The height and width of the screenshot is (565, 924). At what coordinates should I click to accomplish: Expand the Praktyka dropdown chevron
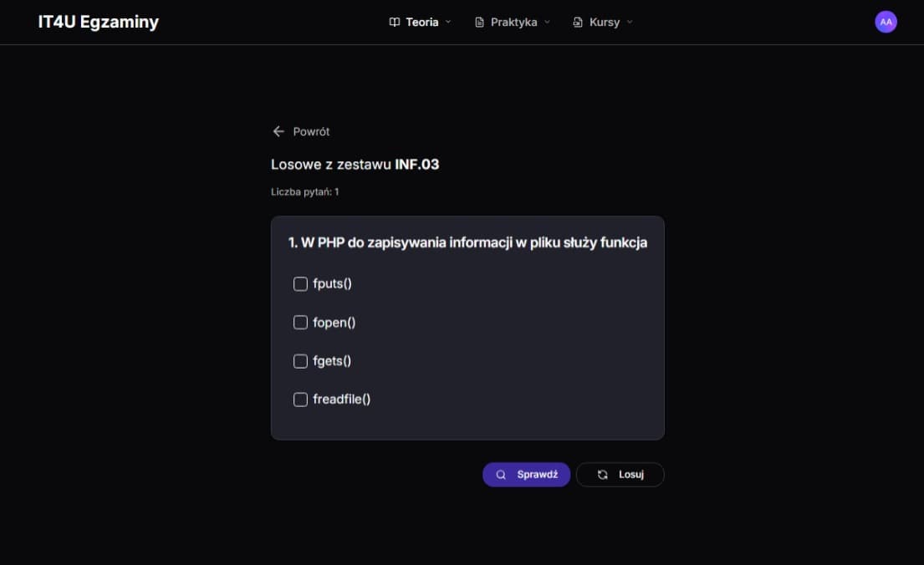(547, 23)
